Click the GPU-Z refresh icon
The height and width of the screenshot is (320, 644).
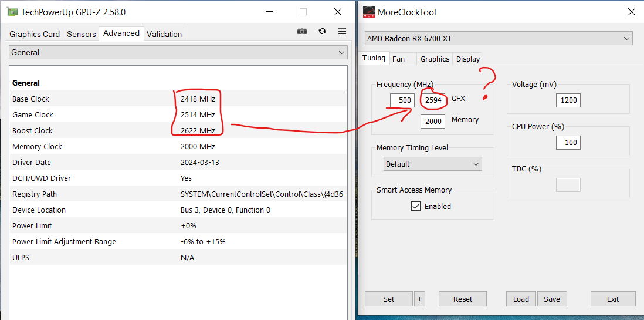coord(323,31)
